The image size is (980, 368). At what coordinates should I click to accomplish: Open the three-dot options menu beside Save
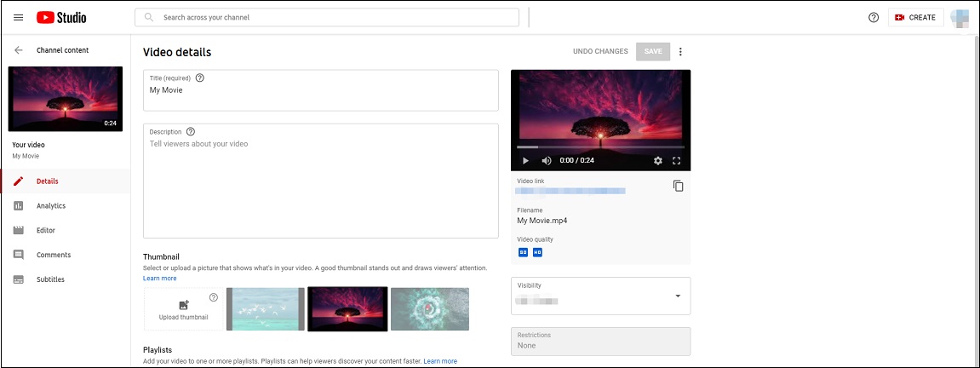680,52
